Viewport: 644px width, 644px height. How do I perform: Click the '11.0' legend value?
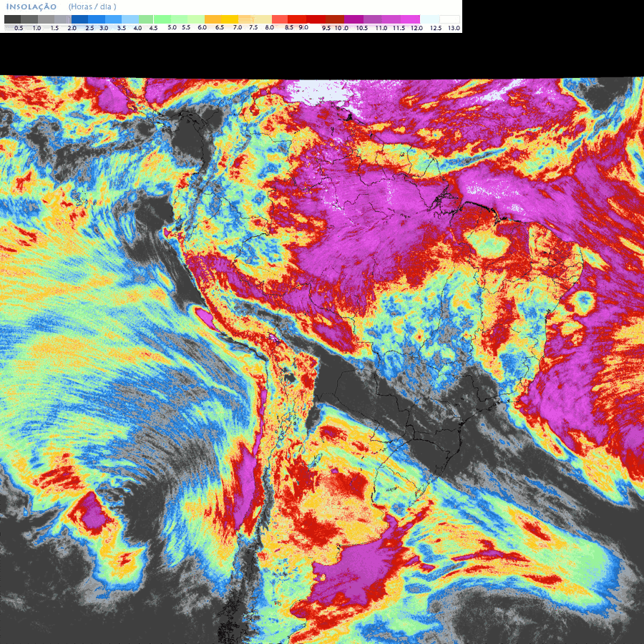pos(381,29)
